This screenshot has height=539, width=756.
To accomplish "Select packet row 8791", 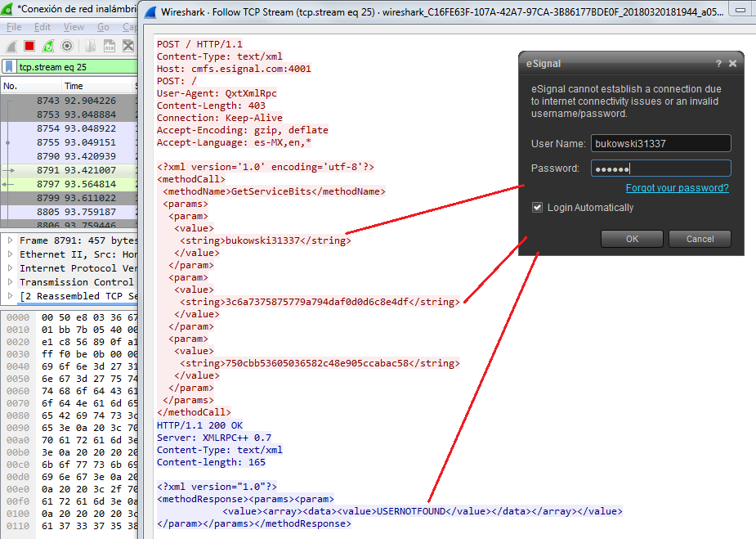I will [x=69, y=170].
